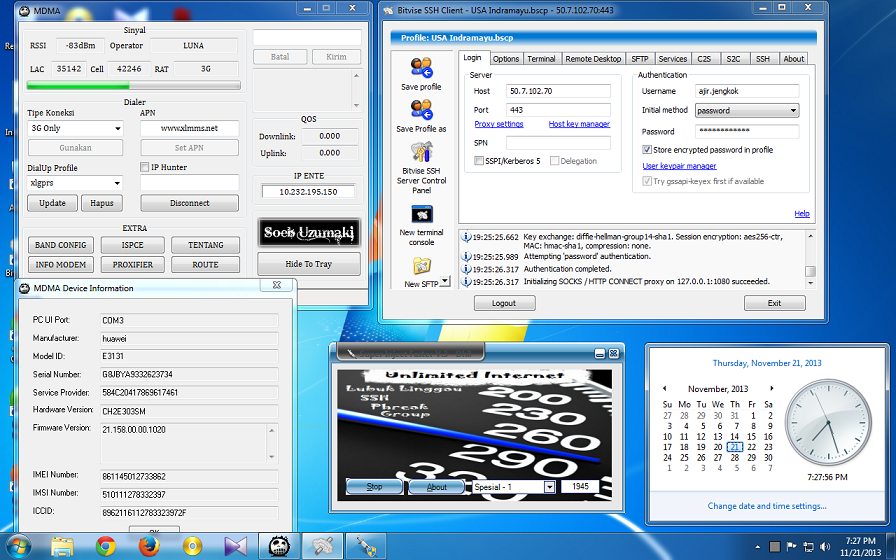The image size is (896, 560).
Task: Open Visual Studio icon in taskbar
Action: click(x=235, y=546)
